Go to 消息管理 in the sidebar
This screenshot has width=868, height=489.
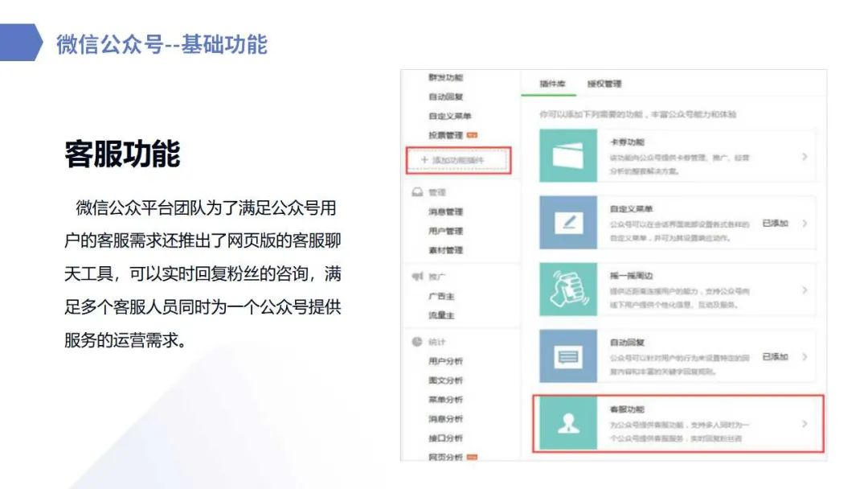[445, 212]
